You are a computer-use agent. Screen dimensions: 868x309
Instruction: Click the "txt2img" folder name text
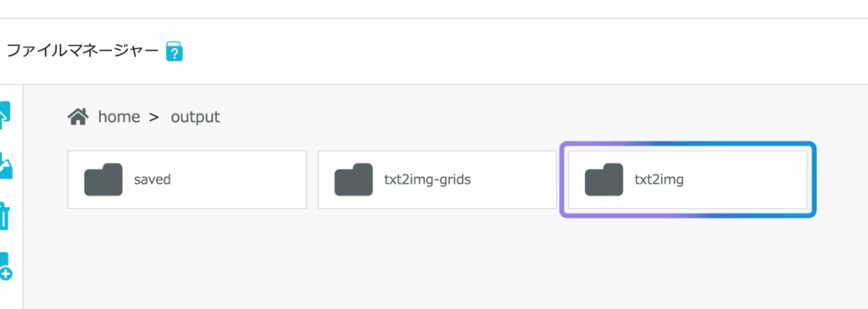pos(659,179)
